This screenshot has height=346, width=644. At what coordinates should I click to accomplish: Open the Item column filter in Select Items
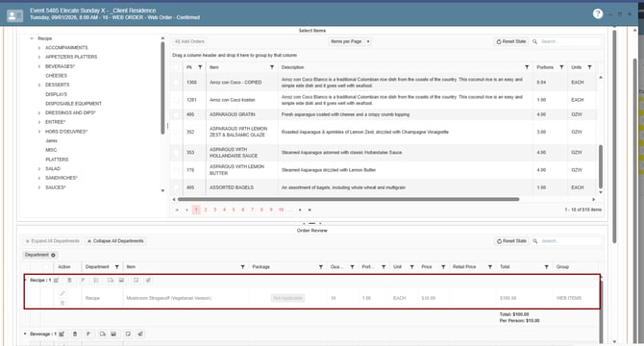point(272,67)
